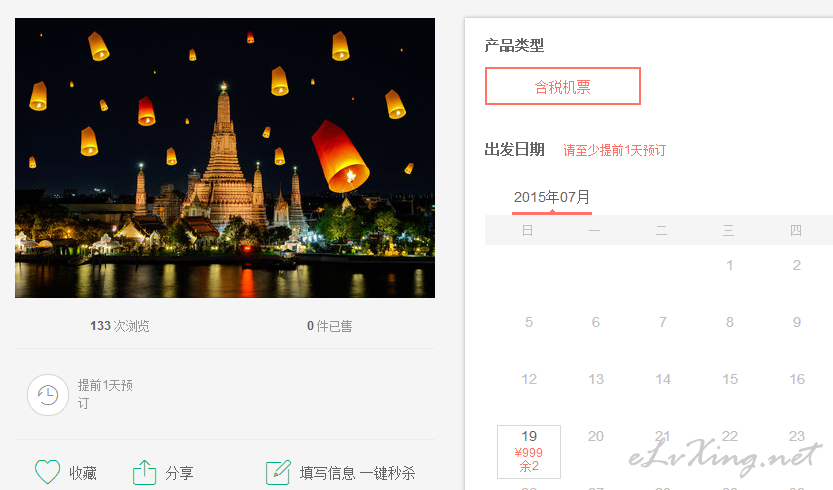833x490 pixels.
Task: Select July 19 priced ¥999
Action: 529,452
